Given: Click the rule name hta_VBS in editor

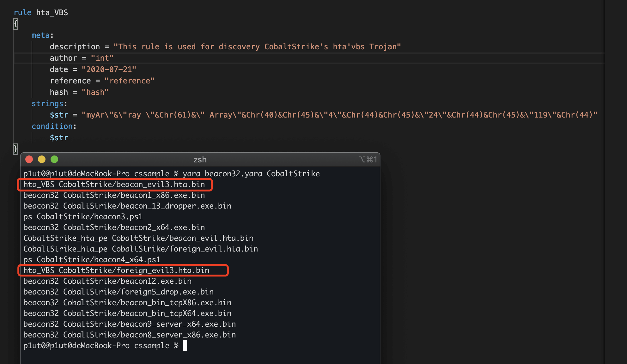Looking at the screenshot, I should [x=52, y=13].
